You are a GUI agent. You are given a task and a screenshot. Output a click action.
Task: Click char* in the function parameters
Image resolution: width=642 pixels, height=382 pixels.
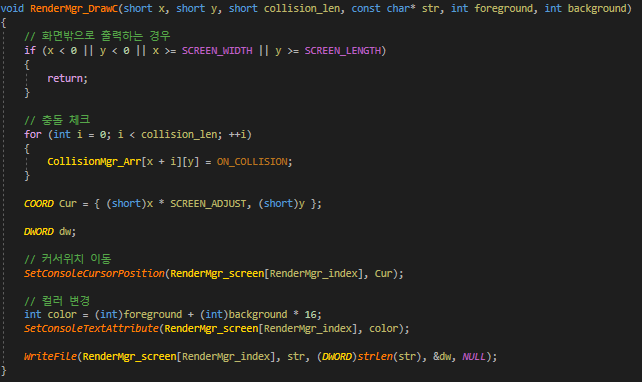pos(401,8)
